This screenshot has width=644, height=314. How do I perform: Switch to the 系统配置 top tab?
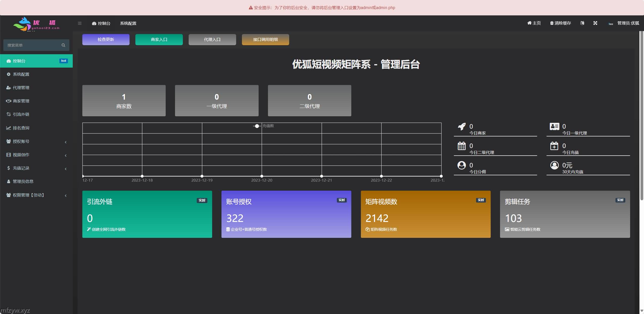128,23
